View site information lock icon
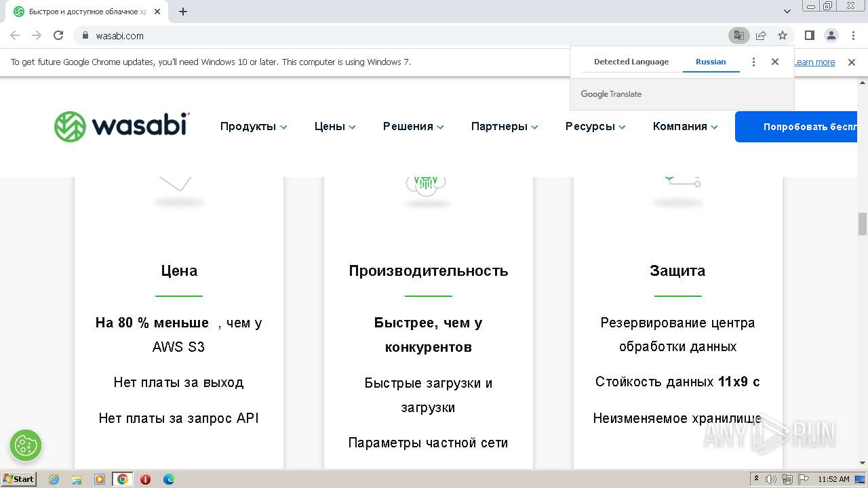868x488 pixels. pos(85,35)
